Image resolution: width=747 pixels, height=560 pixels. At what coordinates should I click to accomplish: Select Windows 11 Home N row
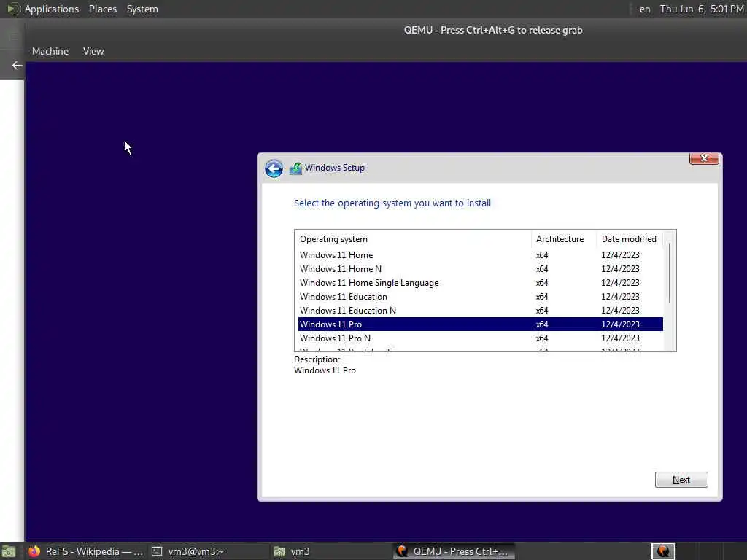coord(480,269)
